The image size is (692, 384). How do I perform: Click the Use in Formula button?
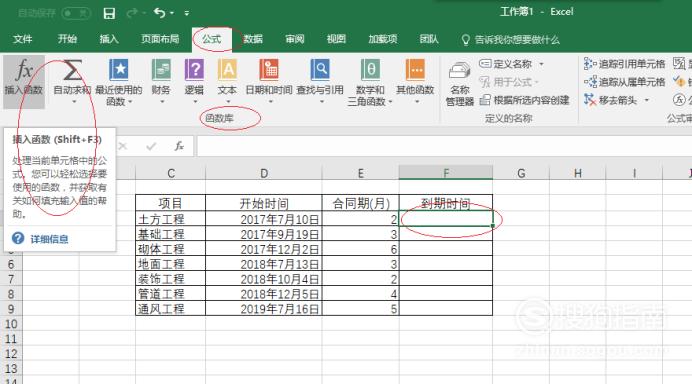tap(509, 82)
